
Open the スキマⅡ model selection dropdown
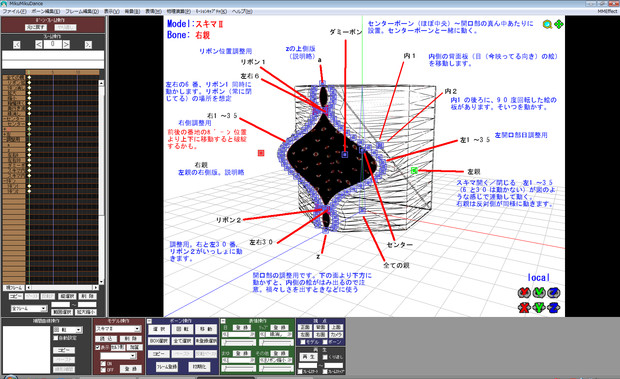[x=118, y=329]
